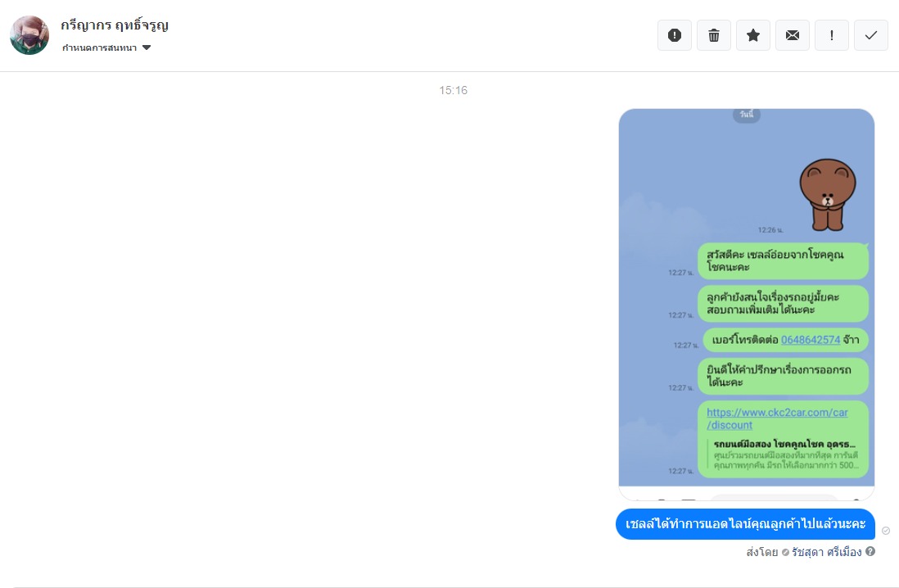Viewport: 899px width, 588px height.
Task: Expand the กำหนดการสนทนา dropdown arrow
Action: coord(147,47)
